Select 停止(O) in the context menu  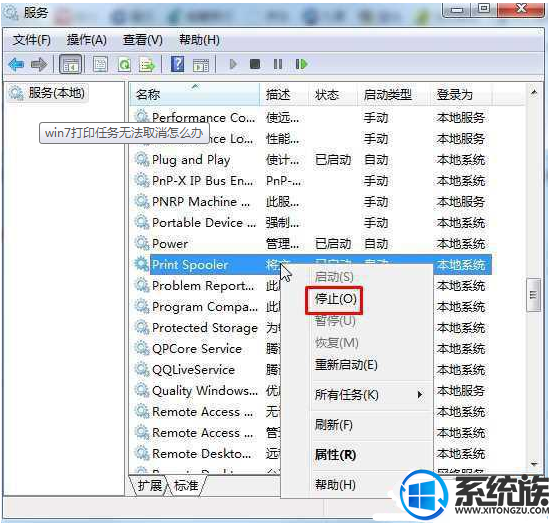click(x=335, y=299)
